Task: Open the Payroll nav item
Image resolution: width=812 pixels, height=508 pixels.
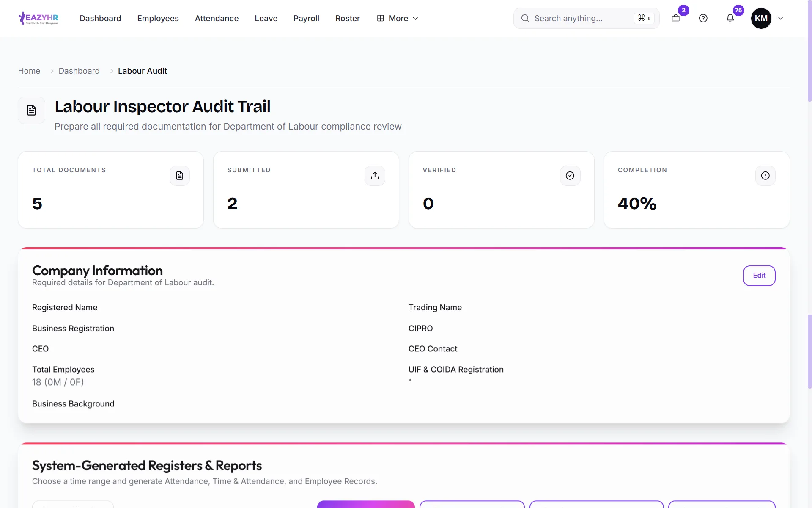Action: [306, 18]
